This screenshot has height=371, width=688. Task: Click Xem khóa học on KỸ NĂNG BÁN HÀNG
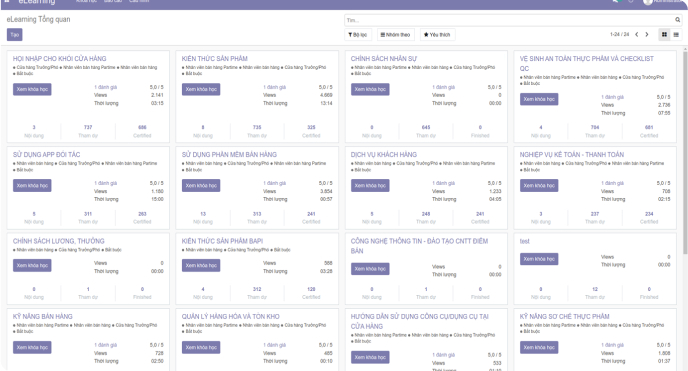[32, 347]
